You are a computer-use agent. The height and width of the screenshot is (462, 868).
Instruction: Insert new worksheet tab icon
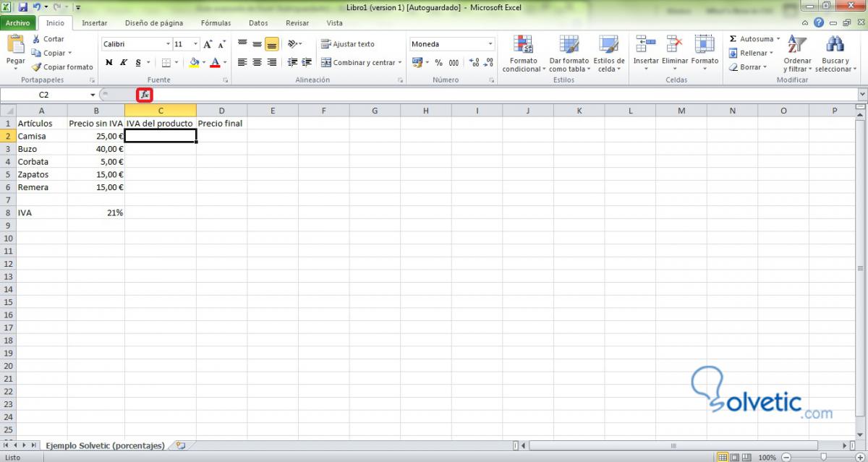point(180,445)
